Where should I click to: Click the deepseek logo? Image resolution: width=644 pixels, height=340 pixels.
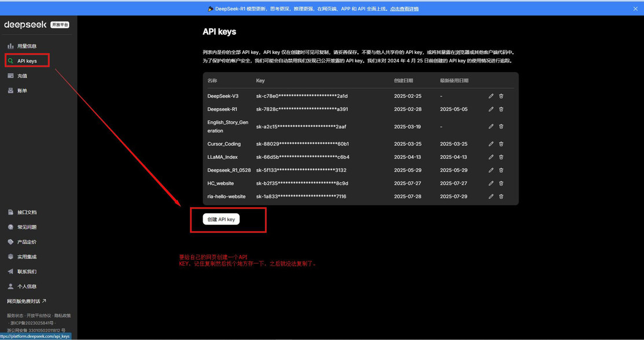(x=25, y=25)
